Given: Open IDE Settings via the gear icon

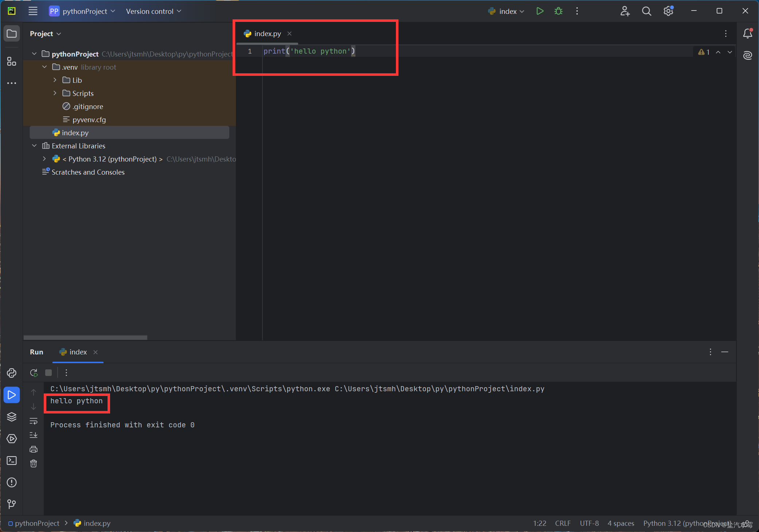Looking at the screenshot, I should tap(668, 11).
